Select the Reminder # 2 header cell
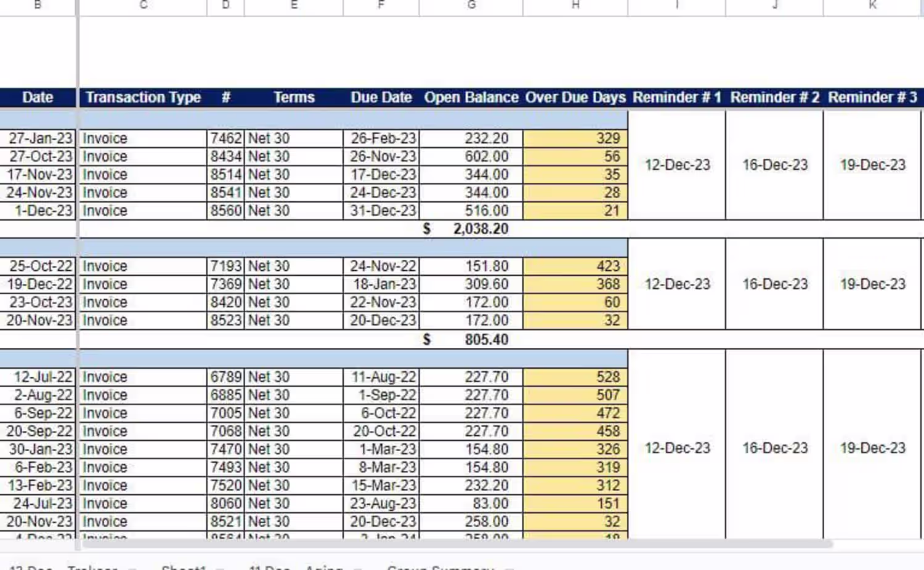Screen dimensions: 924x570 [x=775, y=97]
